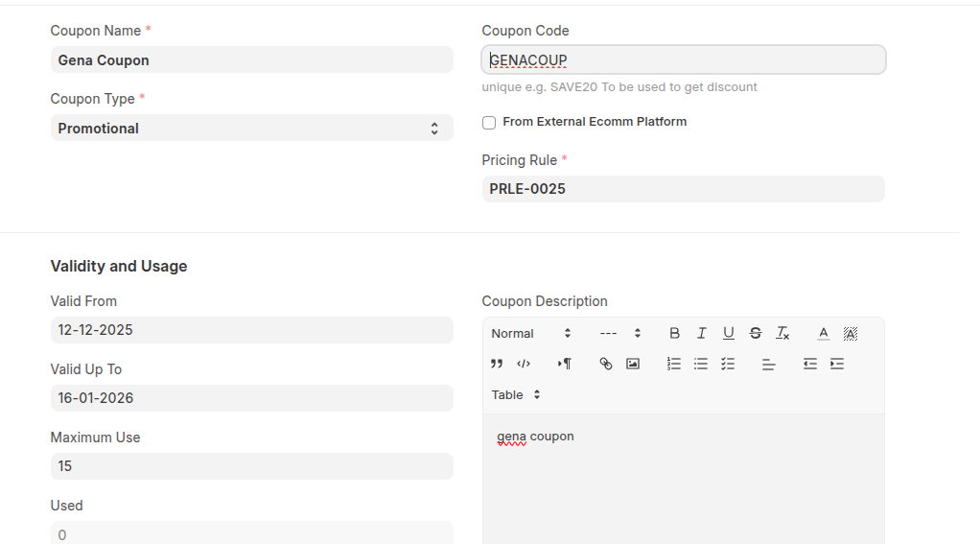Open the font size dropdown showing dashes
The height and width of the screenshot is (544, 980).
coord(619,333)
